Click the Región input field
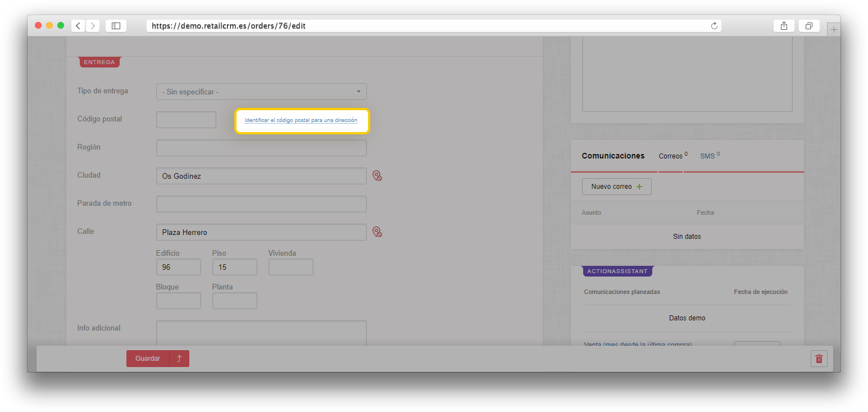The height and width of the screenshot is (412, 868). (261, 148)
